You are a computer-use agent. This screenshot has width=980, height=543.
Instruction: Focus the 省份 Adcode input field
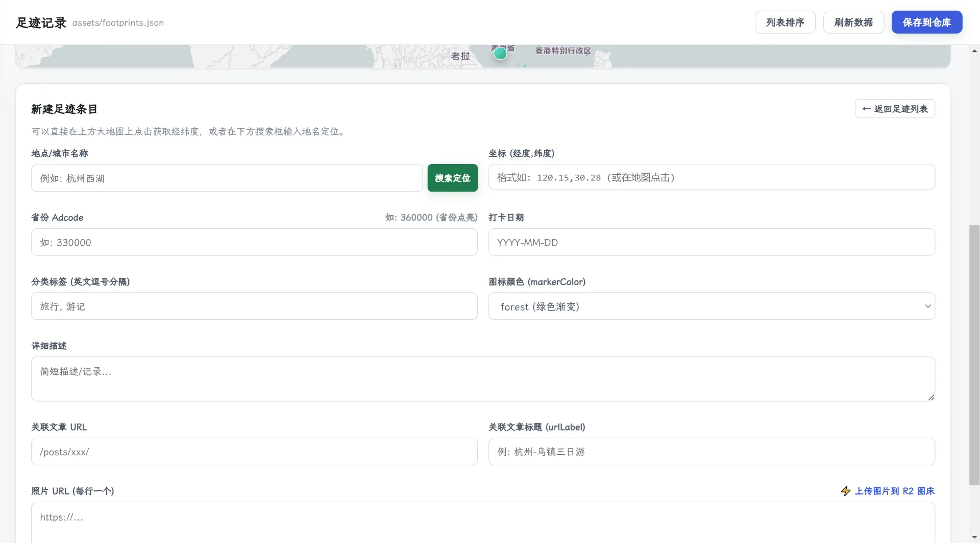click(254, 242)
